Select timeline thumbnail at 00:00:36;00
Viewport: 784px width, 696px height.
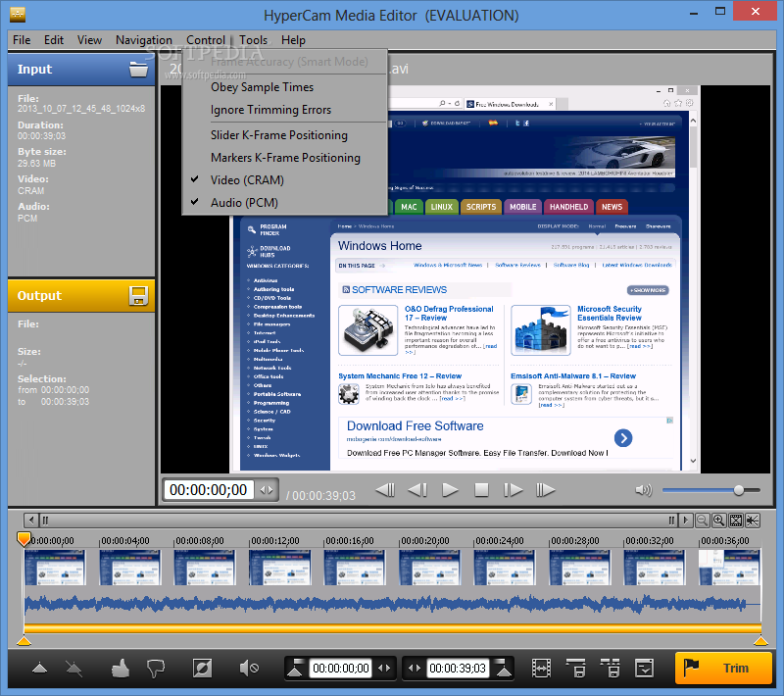pos(729,567)
